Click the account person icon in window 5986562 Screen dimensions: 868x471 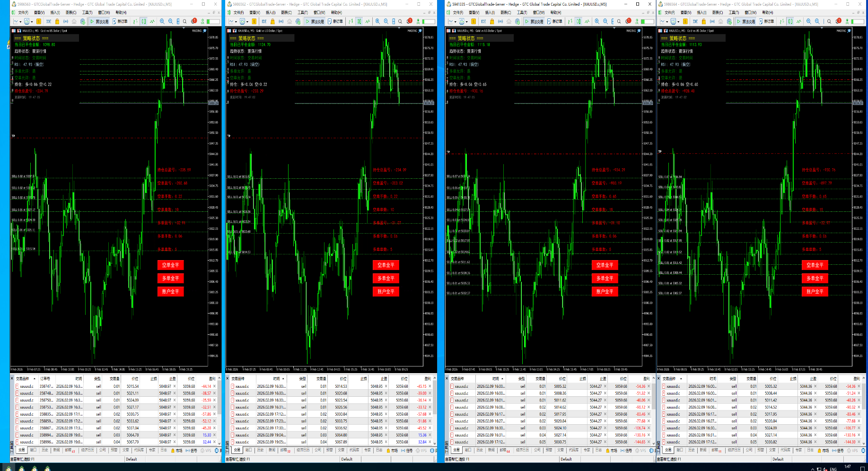(418, 21)
